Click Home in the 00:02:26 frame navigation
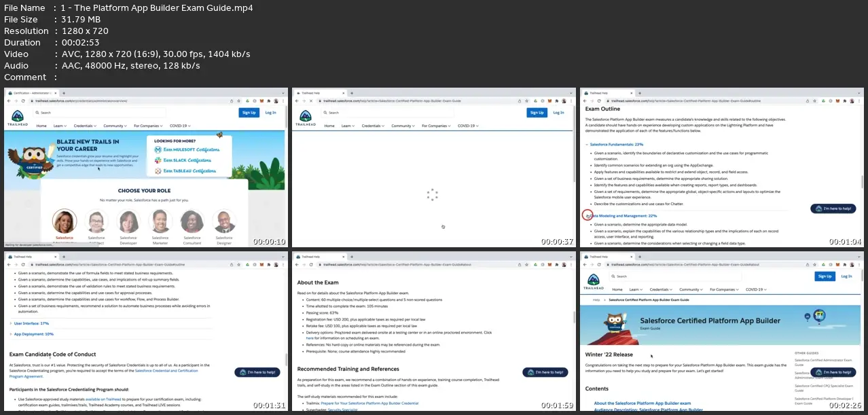This screenshot has height=415, width=868. (x=616, y=289)
